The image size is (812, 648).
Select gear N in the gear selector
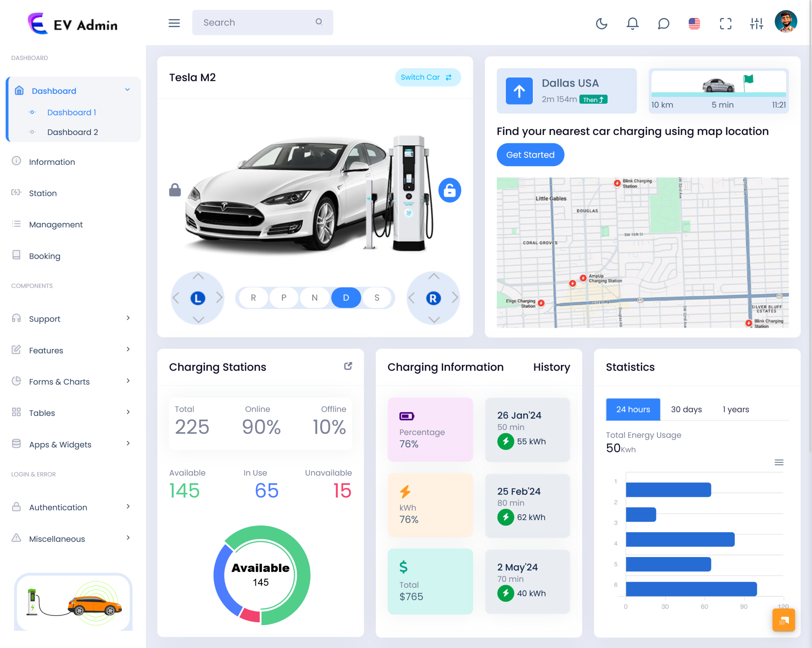(314, 298)
